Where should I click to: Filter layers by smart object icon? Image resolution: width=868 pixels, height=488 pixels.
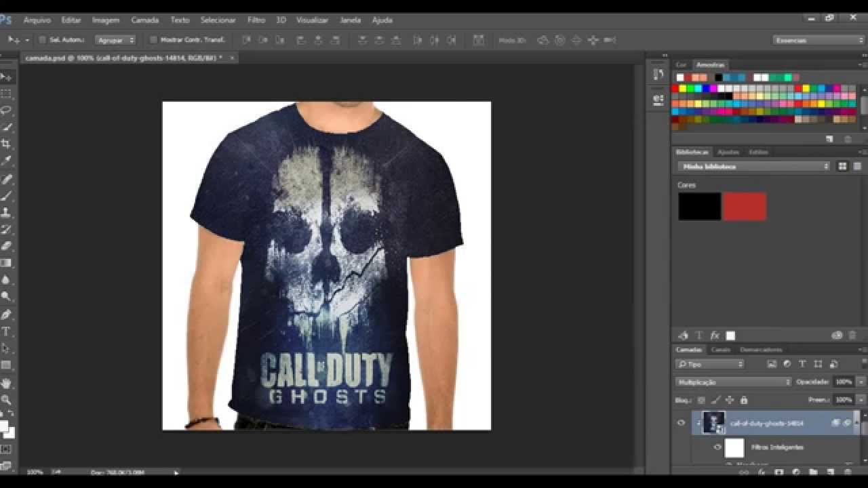(x=833, y=364)
